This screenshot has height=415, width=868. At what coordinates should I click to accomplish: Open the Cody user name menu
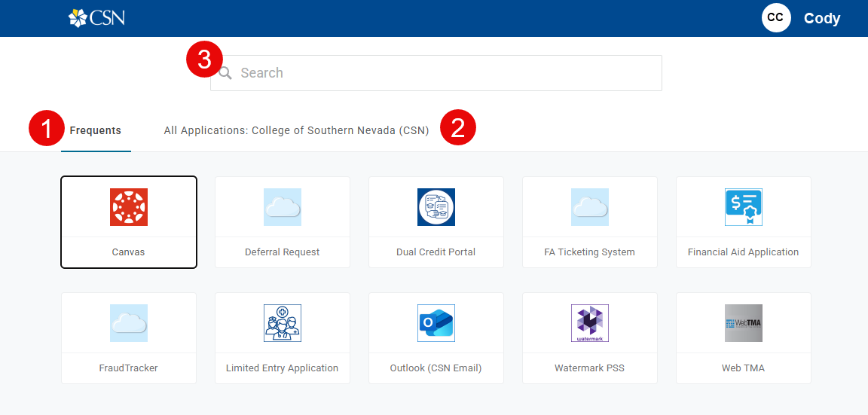pos(822,18)
